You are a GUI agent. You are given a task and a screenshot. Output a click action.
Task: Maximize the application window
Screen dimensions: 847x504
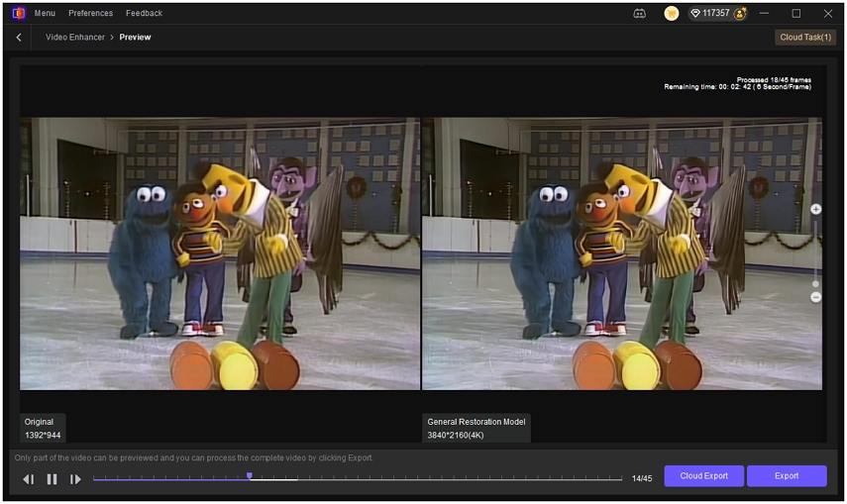pos(796,14)
